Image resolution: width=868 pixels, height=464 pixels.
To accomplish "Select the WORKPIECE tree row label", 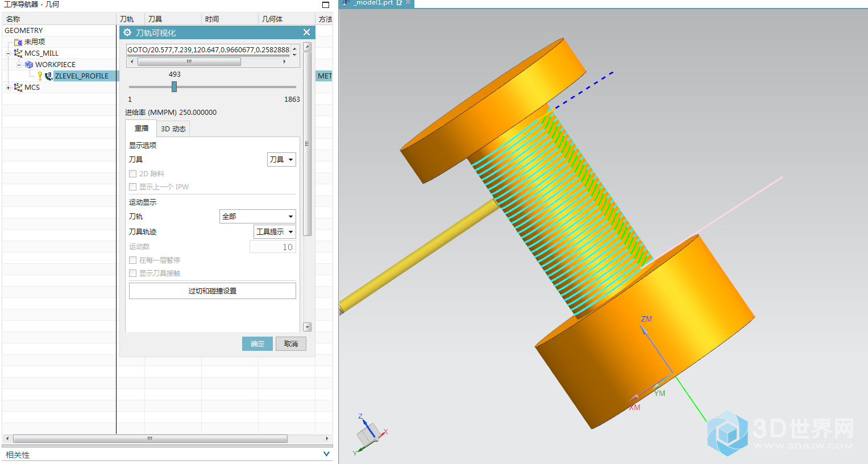I will pyautogui.click(x=55, y=65).
